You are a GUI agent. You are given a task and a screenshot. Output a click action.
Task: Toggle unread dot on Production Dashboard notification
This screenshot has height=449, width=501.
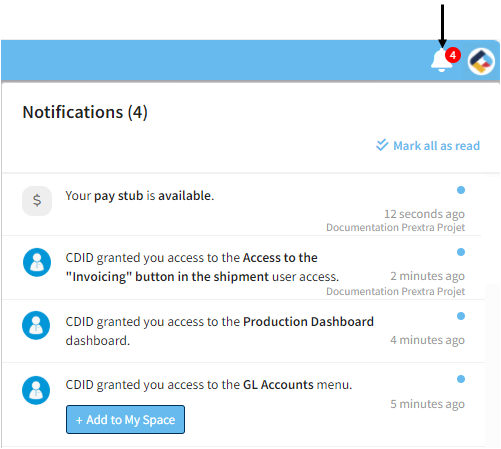[461, 316]
